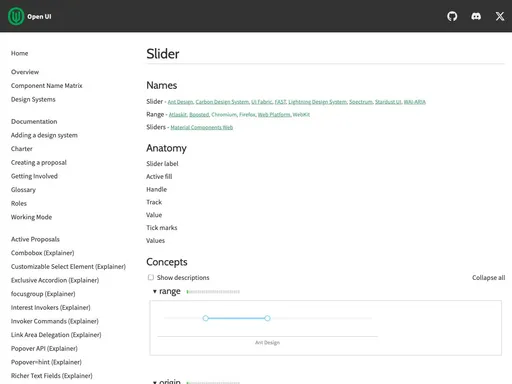Click the right handle of range slider
The width and height of the screenshot is (512, 384).
(267, 318)
